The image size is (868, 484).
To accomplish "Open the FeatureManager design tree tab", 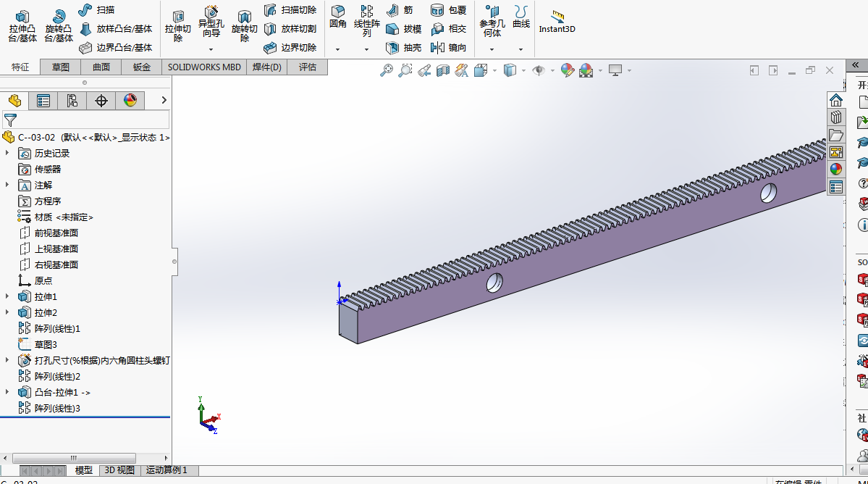I will pos(15,100).
